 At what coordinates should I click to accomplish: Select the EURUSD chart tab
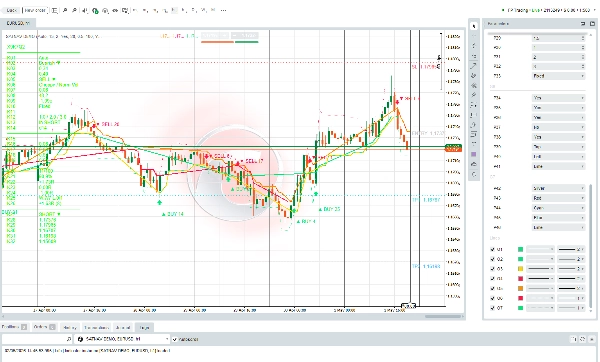18,23
